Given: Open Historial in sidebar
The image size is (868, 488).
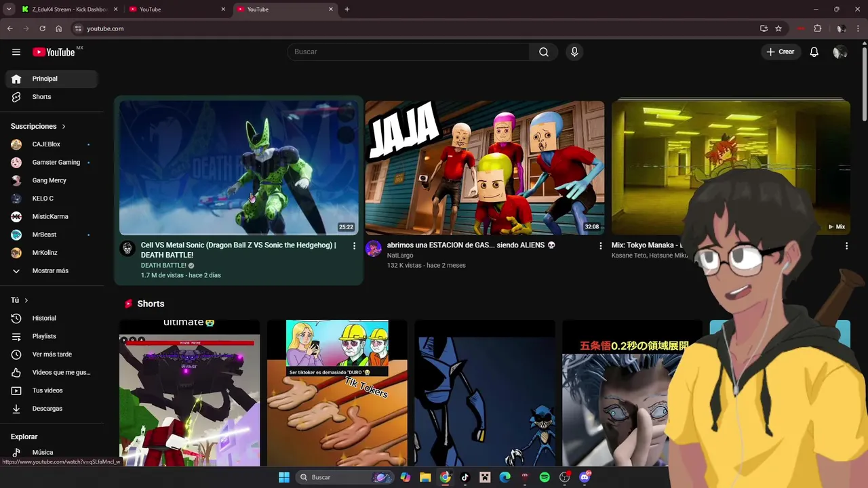Looking at the screenshot, I should 52,318.
